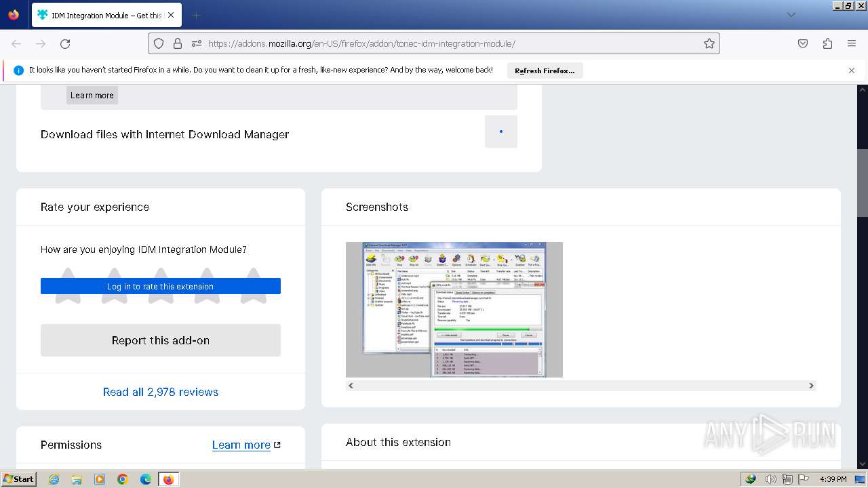Open File Explorer from taskbar
The width and height of the screenshot is (868, 488).
pyautogui.click(x=77, y=479)
